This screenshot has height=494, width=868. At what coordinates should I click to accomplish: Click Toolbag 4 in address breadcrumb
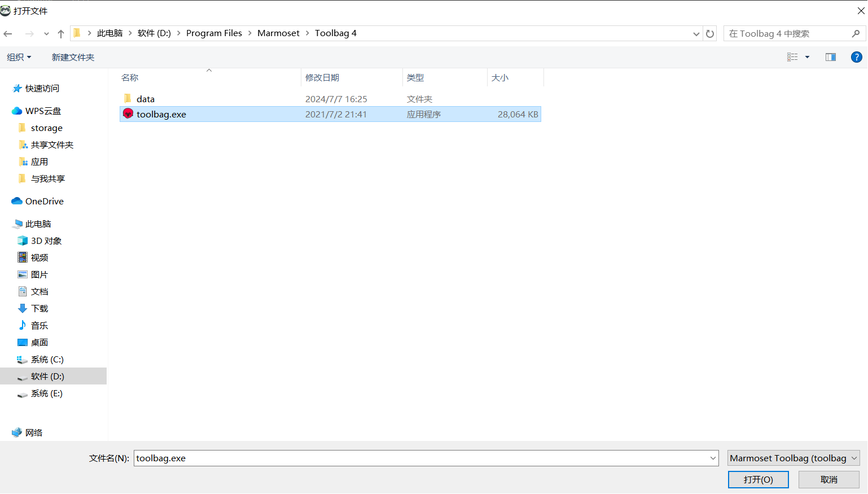pyautogui.click(x=336, y=33)
